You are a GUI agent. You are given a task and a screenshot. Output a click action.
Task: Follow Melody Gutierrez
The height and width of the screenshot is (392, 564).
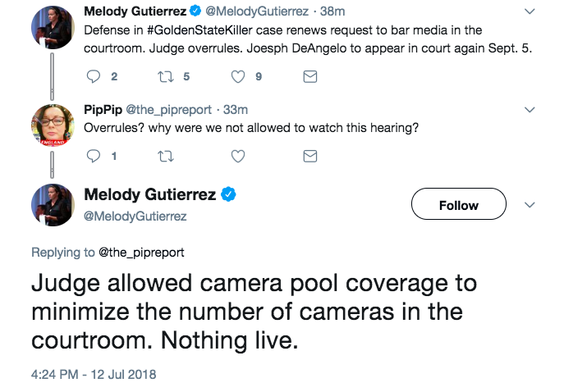[458, 205]
